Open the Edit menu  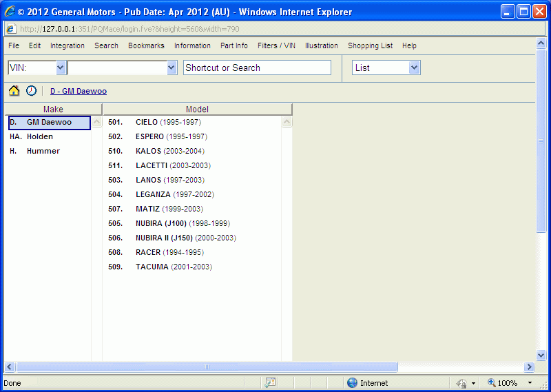click(35, 45)
